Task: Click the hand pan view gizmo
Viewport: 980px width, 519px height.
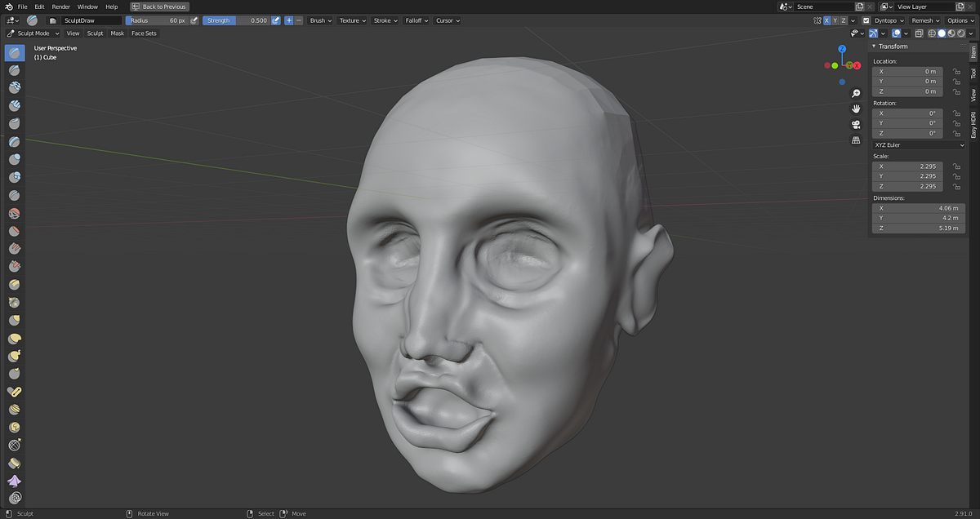Action: coord(856,109)
